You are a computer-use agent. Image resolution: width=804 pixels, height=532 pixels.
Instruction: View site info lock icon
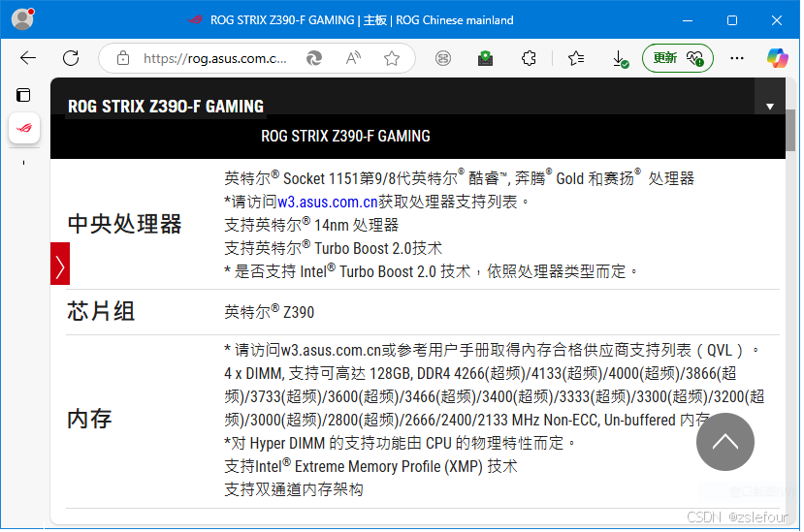(123, 58)
